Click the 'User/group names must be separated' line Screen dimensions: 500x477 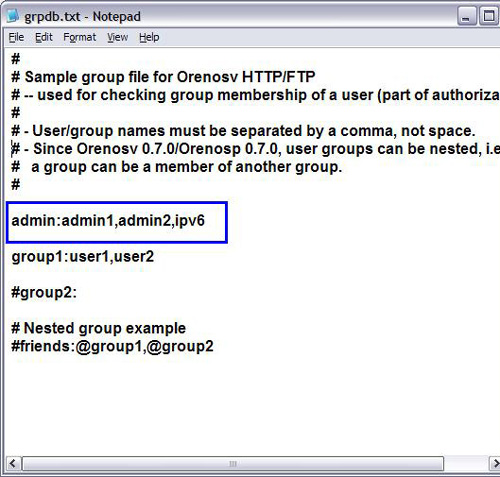(243, 131)
